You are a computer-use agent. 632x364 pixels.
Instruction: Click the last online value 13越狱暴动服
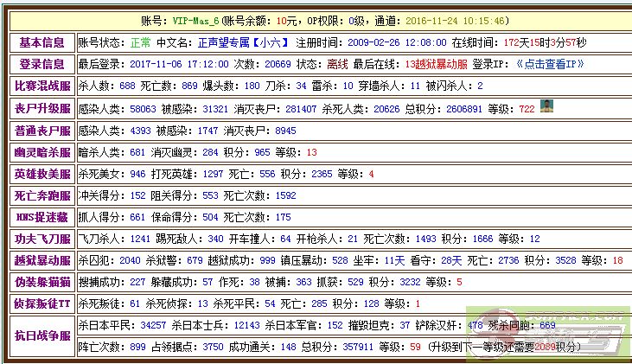click(436, 65)
